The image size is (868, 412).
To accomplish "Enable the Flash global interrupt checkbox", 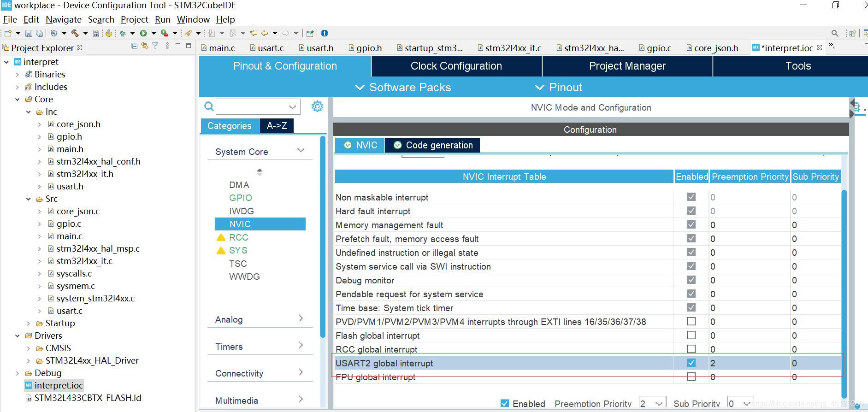I will tap(691, 335).
